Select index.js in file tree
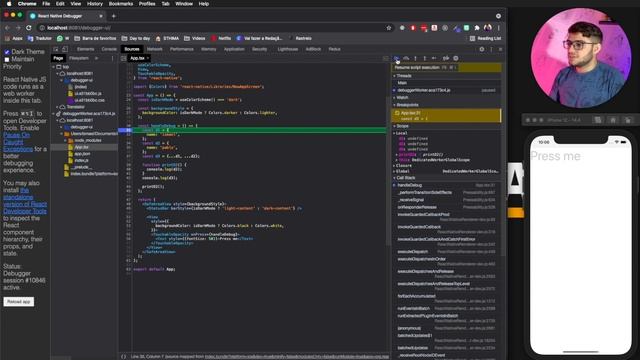640x360 pixels. pos(81,160)
